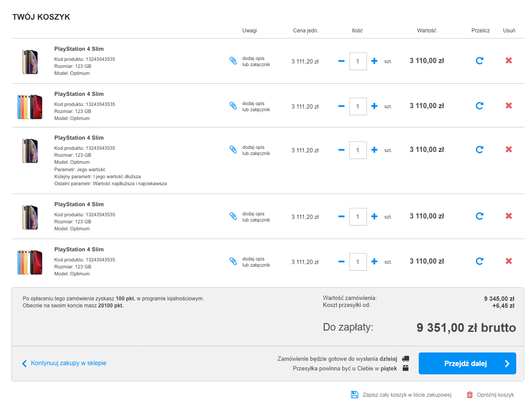Click the 'TWÓJ KOSZYK' heading

coord(41,17)
